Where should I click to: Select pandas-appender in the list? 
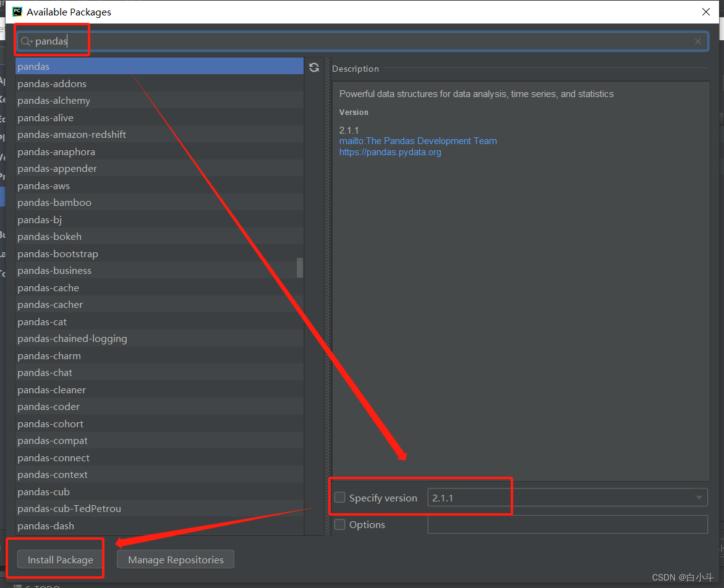(160, 169)
